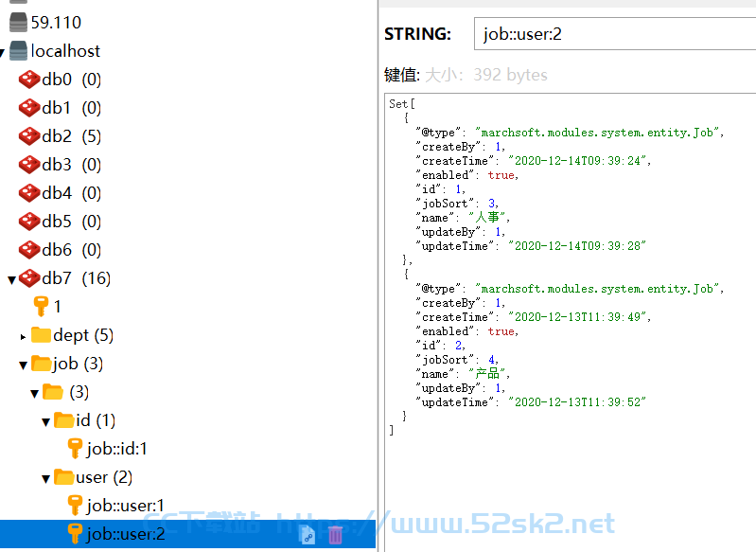Collapse the localhost connection tree

[3, 52]
